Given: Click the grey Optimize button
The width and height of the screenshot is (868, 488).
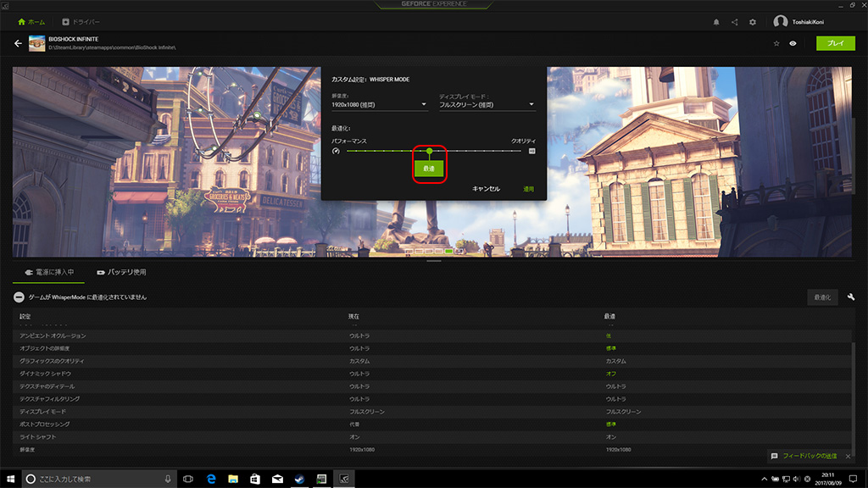Looking at the screenshot, I should 822,297.
